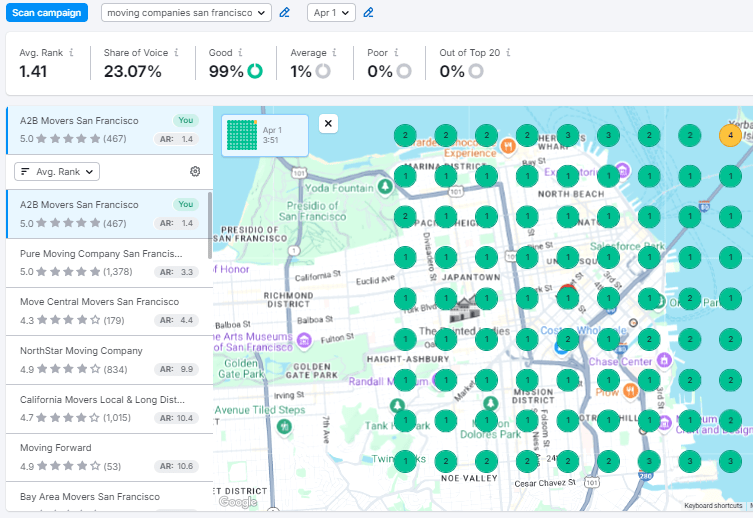Click Exploratorium purple map marker
Viewport: 753px width, 518px height.
tap(623, 170)
